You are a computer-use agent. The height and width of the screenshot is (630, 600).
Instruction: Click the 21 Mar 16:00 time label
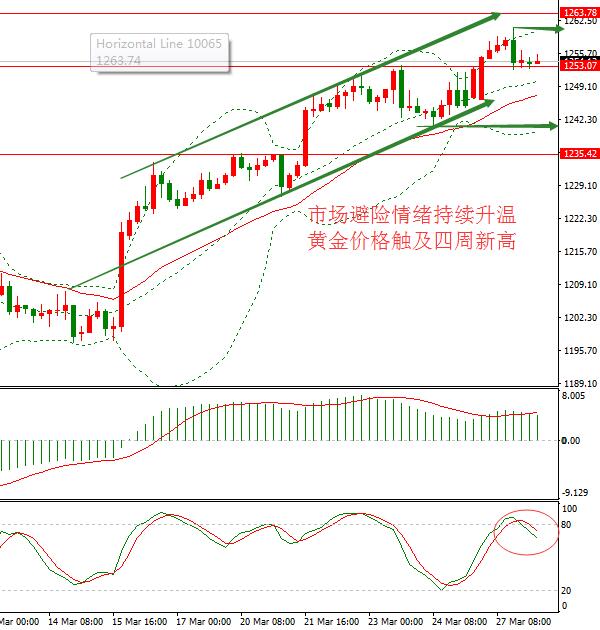click(x=332, y=622)
